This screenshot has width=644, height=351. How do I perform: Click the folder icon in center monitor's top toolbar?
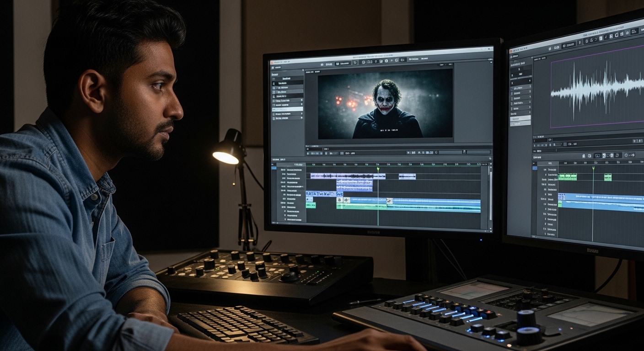pyautogui.click(x=402, y=60)
